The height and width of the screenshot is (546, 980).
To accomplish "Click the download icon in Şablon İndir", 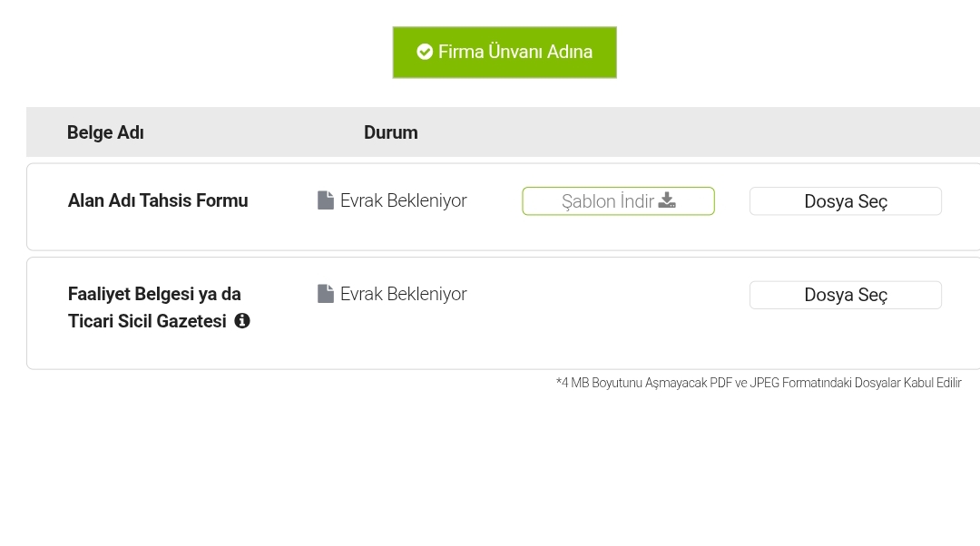I will pos(667,200).
